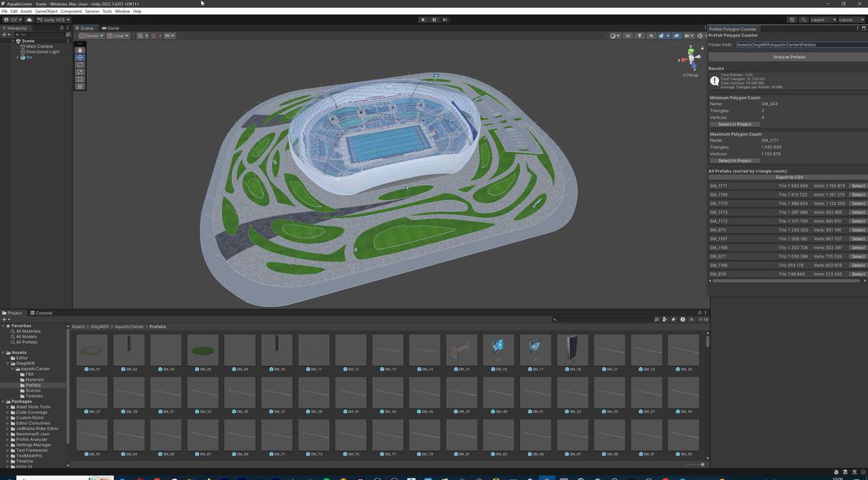Open the scene camera settings dropdown
Screen dimensions: 868x480
[688, 35]
